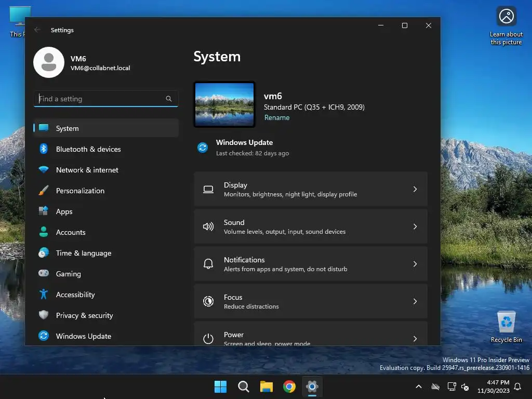
Task: Click the Settings back arrow
Action: coord(37,30)
